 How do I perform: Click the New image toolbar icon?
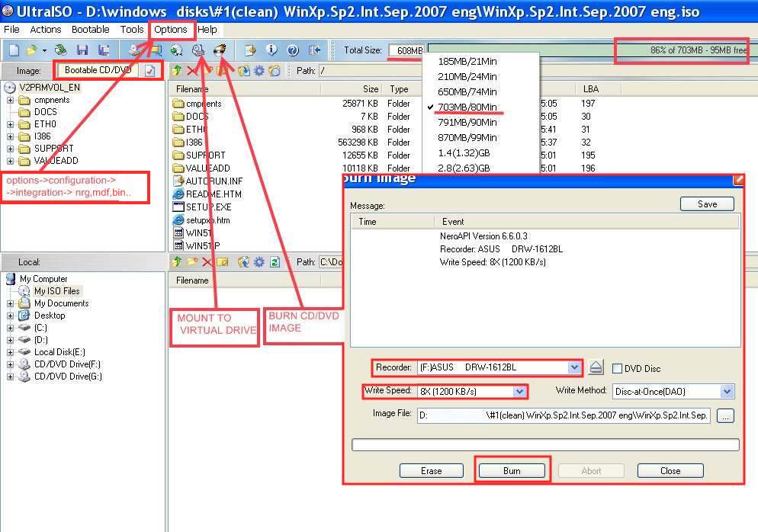[14, 50]
